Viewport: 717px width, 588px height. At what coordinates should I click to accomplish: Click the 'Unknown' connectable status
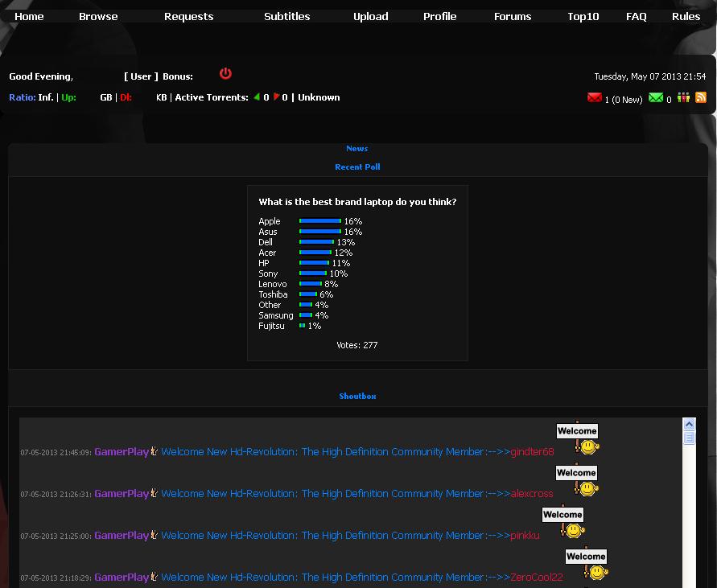(319, 97)
